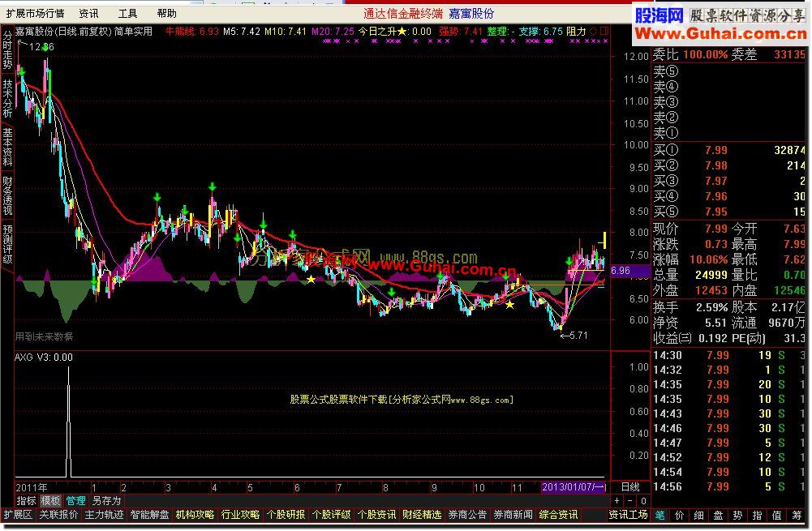Open the 扩展区 bottom tab
Image resolution: width=812 pixels, height=531 pixels.
click(18, 515)
